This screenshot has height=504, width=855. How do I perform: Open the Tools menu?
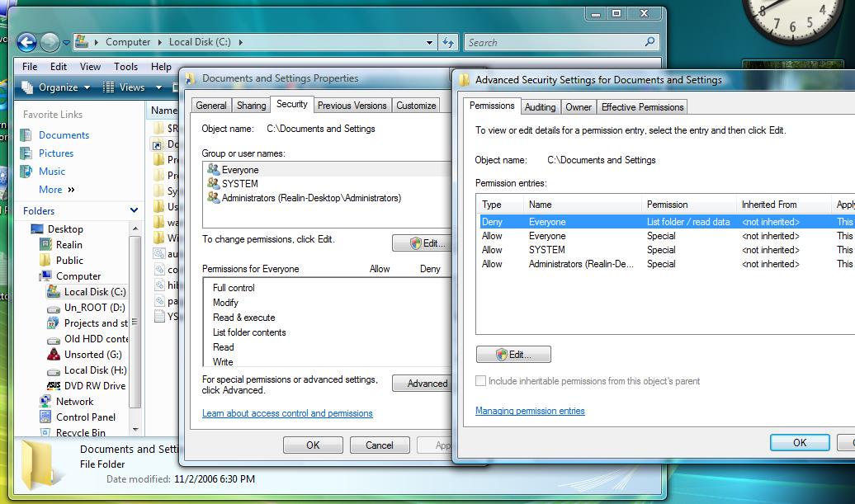coord(125,67)
